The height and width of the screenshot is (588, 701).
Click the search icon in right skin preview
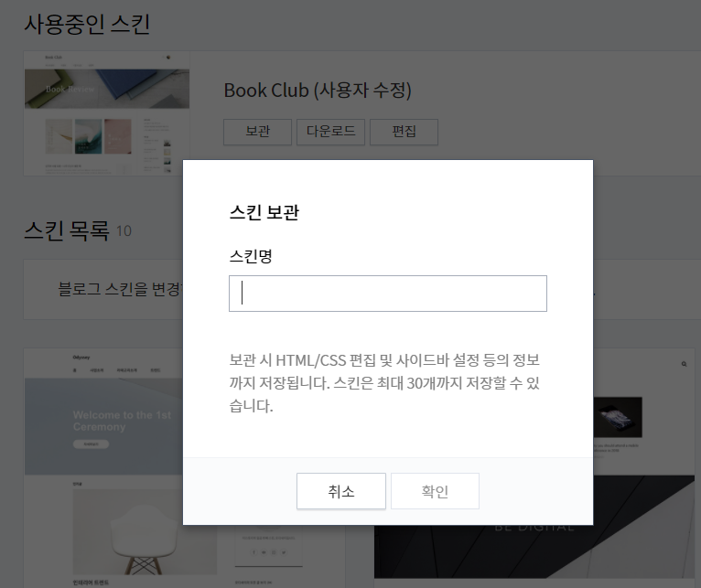684,364
